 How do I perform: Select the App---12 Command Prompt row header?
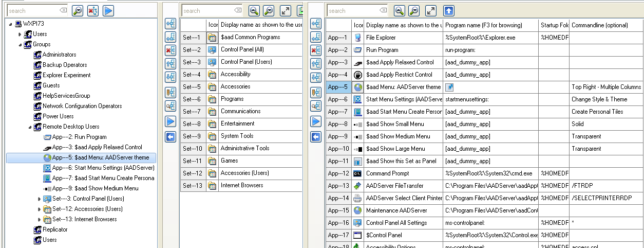338,173
